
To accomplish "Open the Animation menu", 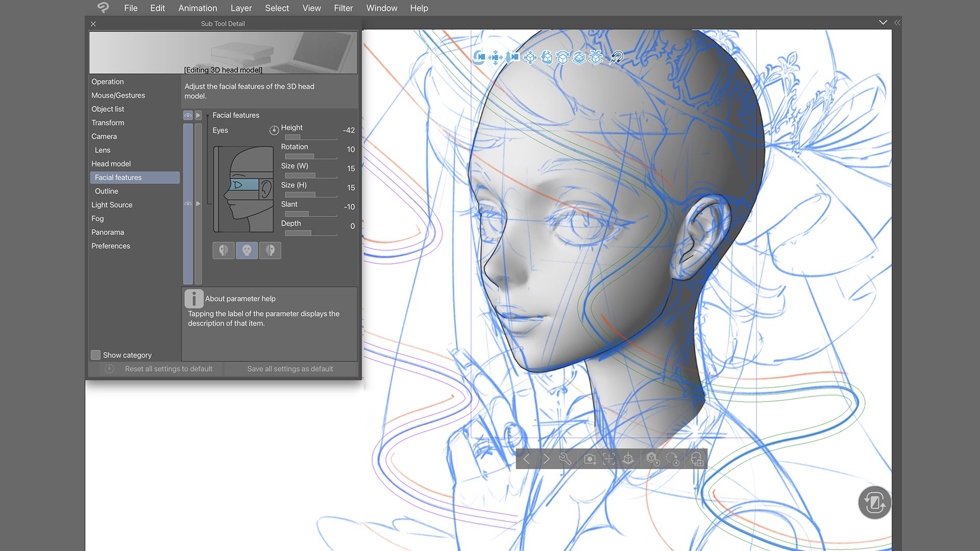I will coord(198,8).
